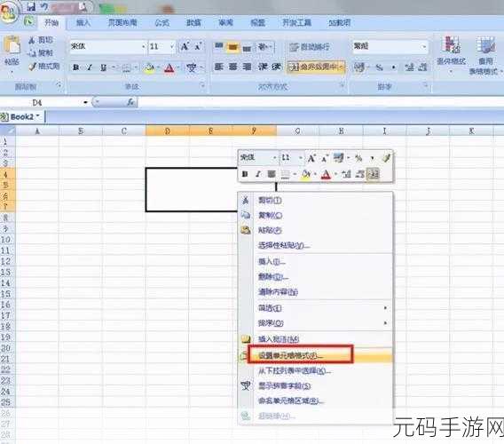Open the mini toolbar font name dropdown
Viewport: 504px width, 444px height.
click(274, 158)
